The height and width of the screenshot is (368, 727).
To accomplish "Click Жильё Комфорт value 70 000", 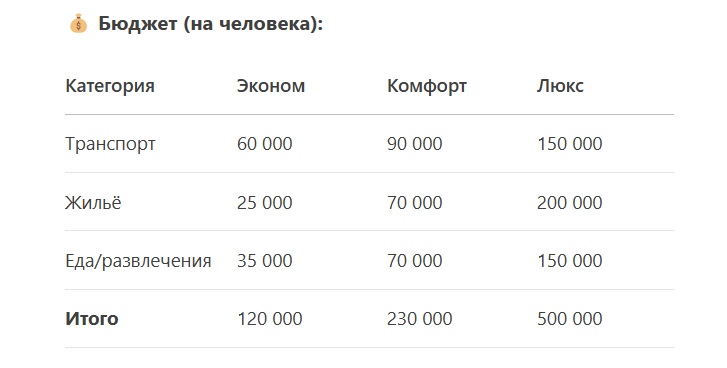I will pos(415,203).
